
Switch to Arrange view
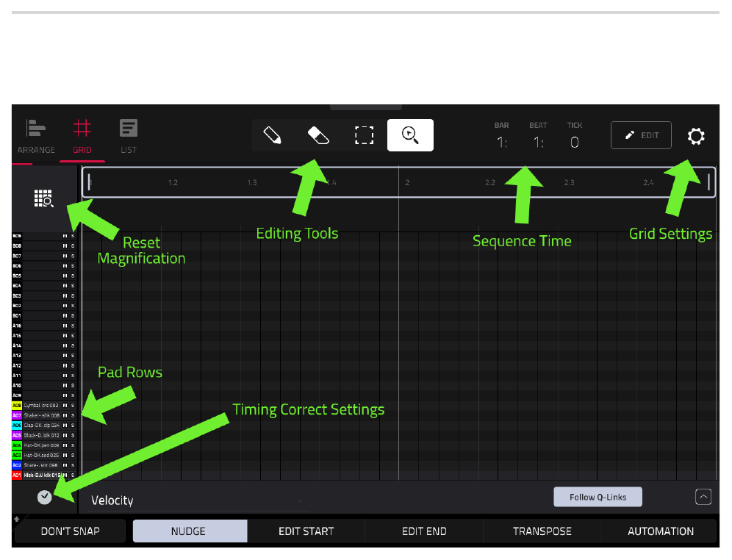point(36,137)
